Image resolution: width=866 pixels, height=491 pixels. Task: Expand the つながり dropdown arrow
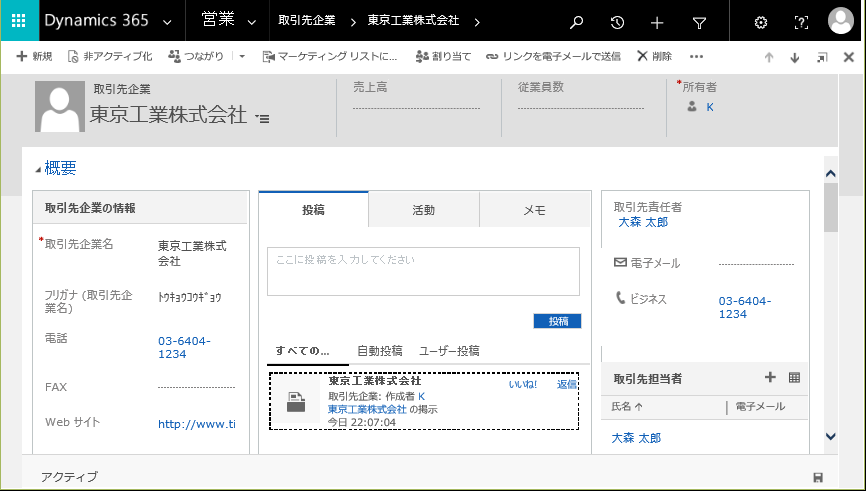(x=242, y=56)
